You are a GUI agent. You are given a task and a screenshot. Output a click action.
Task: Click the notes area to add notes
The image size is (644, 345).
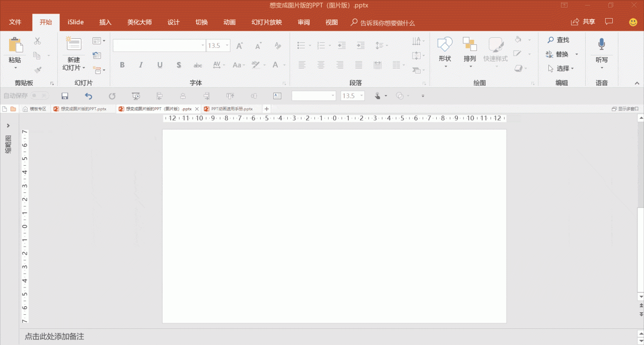(x=54, y=336)
